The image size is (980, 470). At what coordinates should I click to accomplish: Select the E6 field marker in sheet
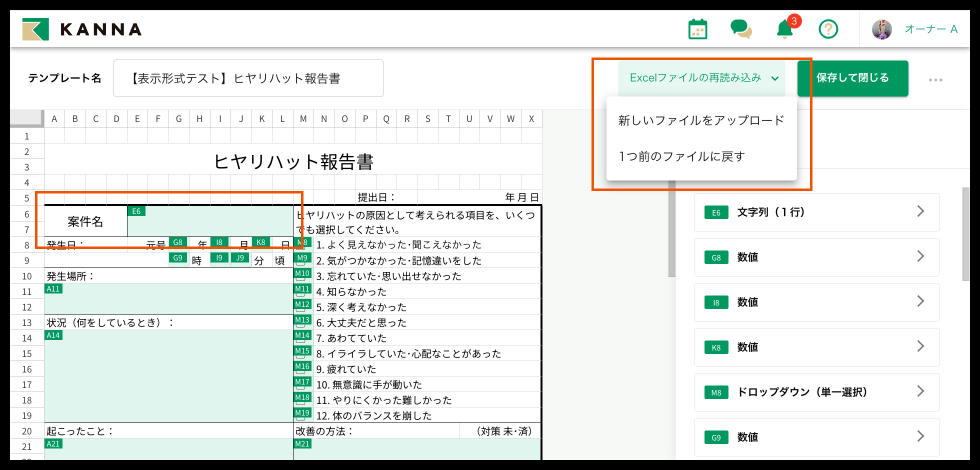[136, 211]
